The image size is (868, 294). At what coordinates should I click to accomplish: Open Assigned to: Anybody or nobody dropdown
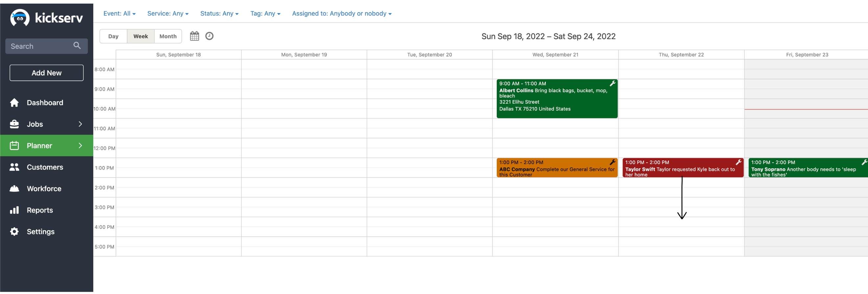click(341, 13)
